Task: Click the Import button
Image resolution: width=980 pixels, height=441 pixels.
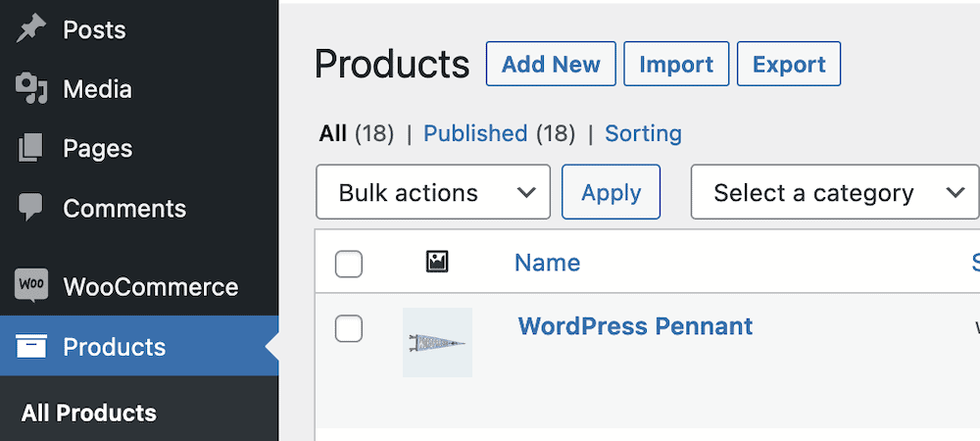Action: [x=676, y=65]
